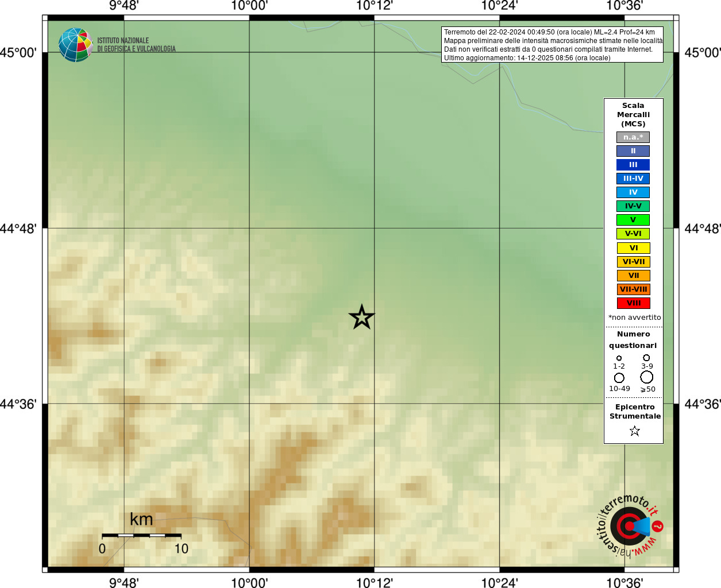The height and width of the screenshot is (588, 721).
Task: Click the 'Istituto Nazionale di Geofisica e Vulcanologia' text
Action: click(x=136, y=45)
